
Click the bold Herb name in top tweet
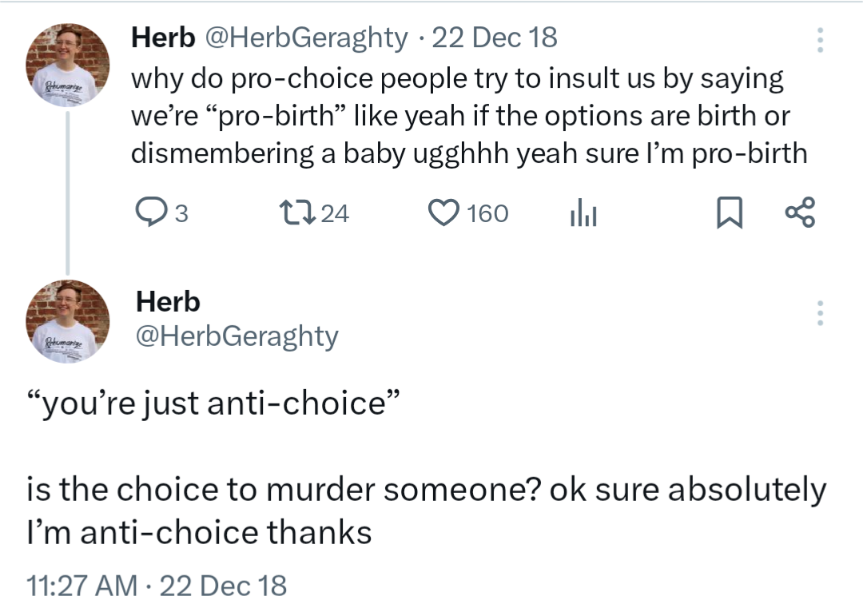(163, 38)
